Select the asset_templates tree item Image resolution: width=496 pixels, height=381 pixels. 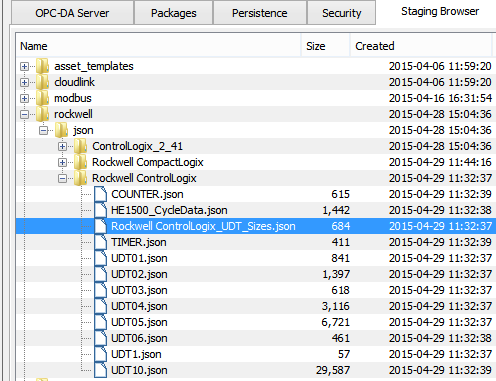(x=94, y=66)
